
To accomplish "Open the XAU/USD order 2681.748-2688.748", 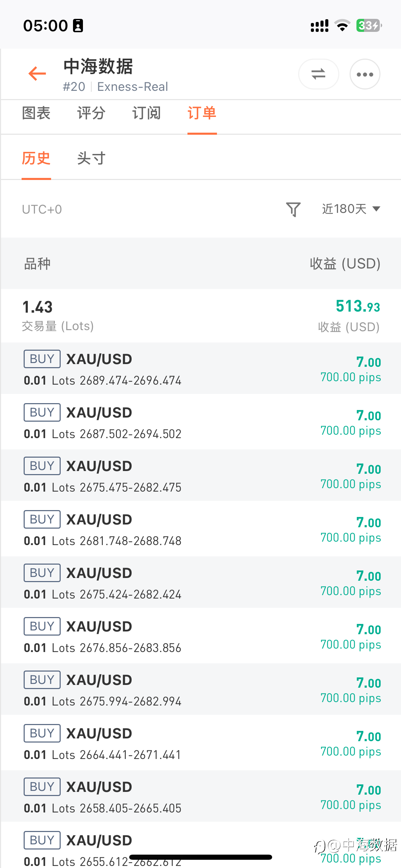I will click(200, 529).
